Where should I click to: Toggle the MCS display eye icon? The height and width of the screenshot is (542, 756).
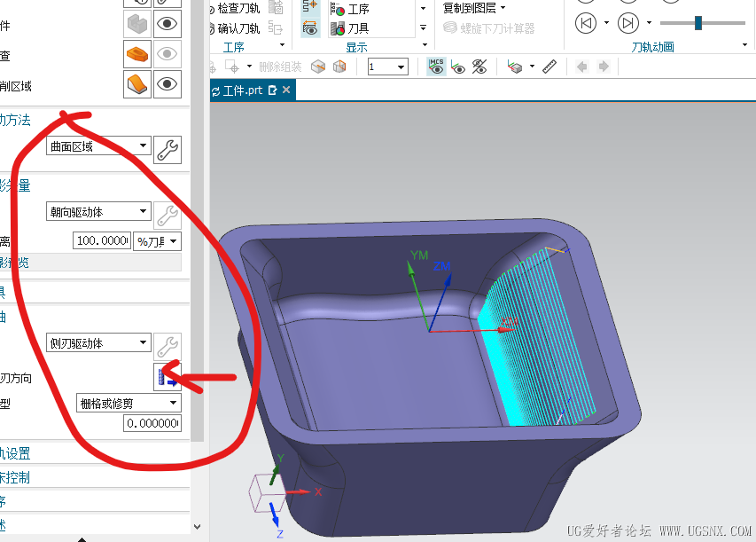click(x=436, y=67)
